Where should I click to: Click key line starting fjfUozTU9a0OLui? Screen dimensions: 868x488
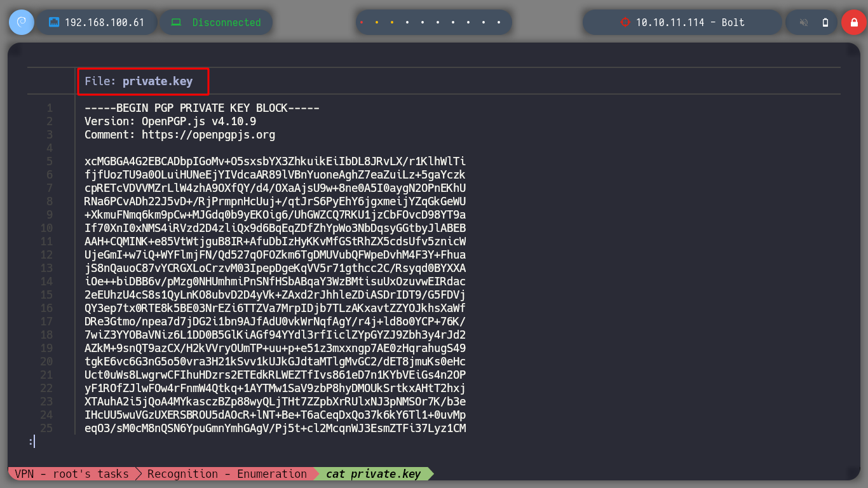point(275,175)
